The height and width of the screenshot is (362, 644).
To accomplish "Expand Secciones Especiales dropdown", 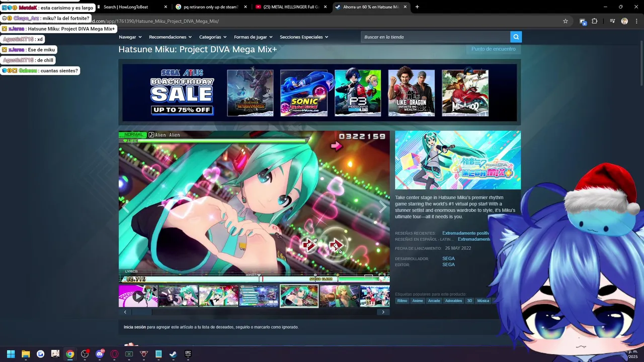I will pos(304,37).
